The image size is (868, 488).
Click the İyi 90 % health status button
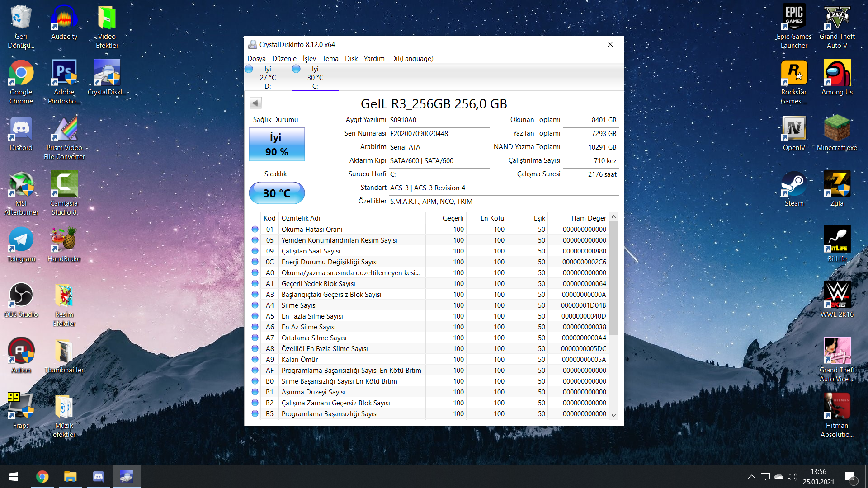coord(277,145)
